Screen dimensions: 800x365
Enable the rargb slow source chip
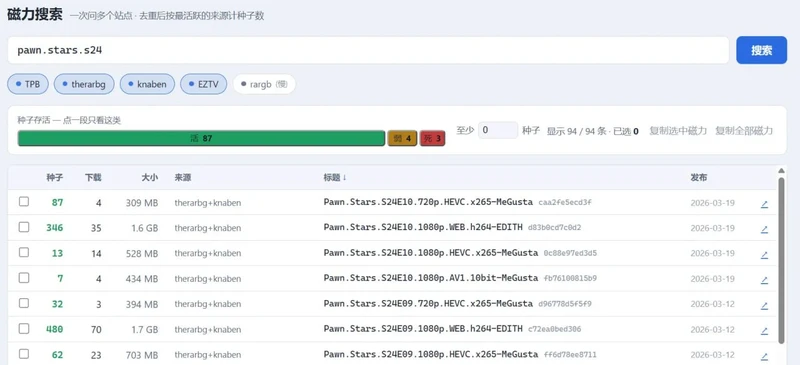(x=264, y=84)
